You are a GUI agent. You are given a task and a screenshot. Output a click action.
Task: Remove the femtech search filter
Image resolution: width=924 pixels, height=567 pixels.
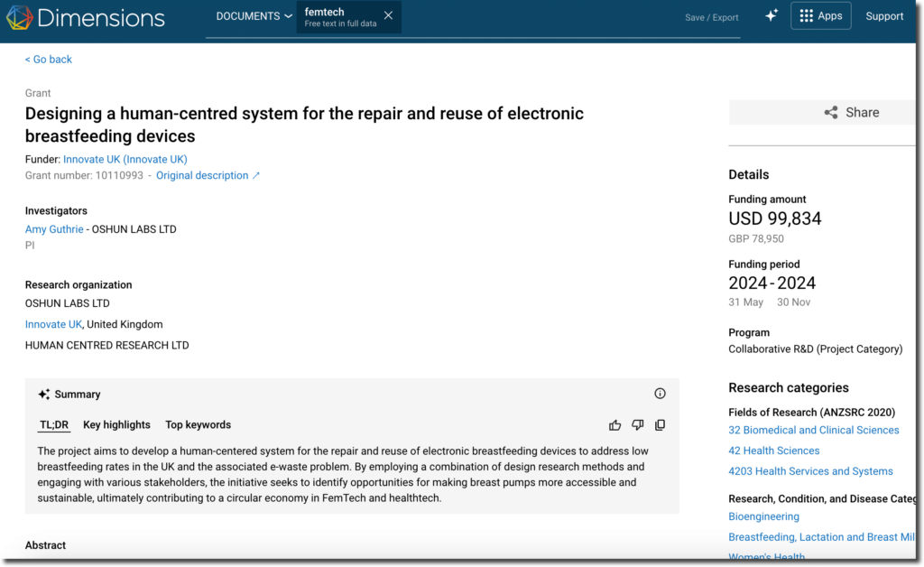coord(388,15)
